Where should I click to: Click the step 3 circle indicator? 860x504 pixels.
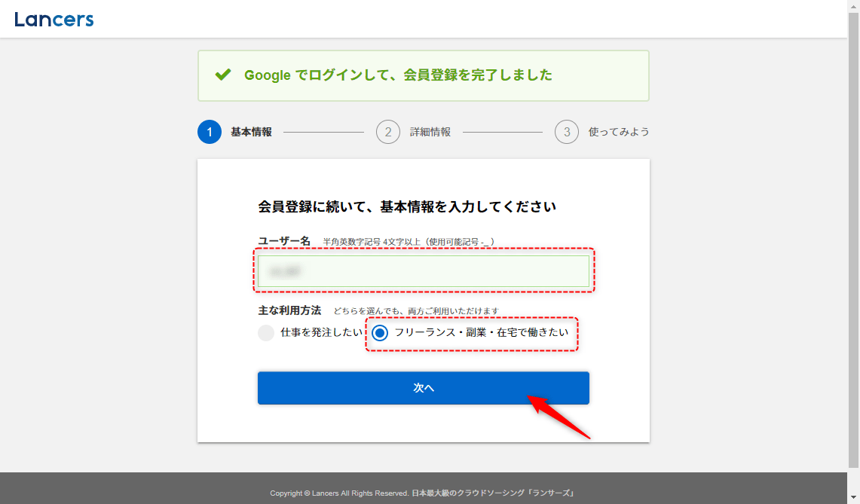click(x=567, y=132)
